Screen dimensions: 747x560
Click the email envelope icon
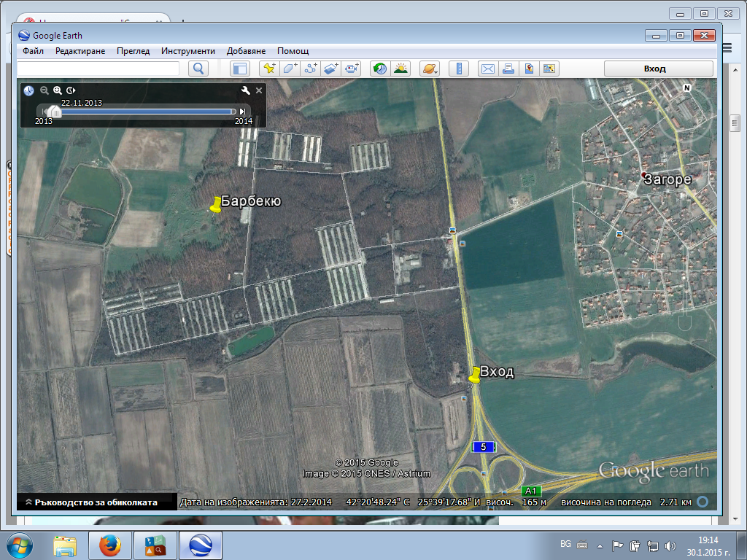tap(487, 69)
